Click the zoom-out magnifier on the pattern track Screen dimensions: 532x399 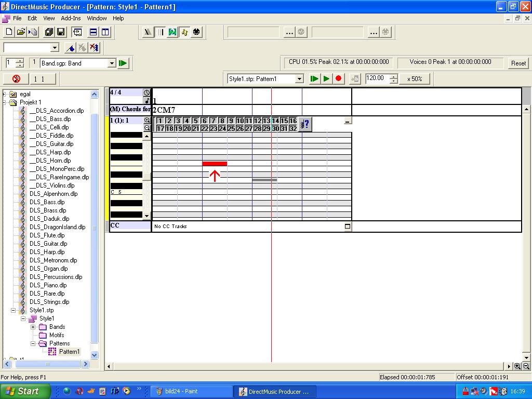pyautogui.click(x=147, y=128)
